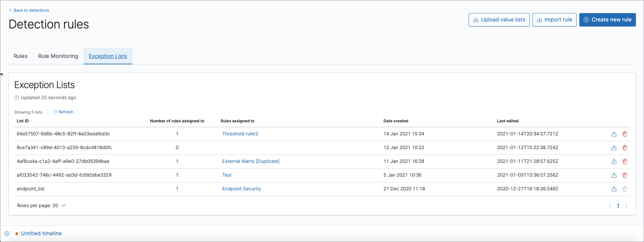Click Date created column header
This screenshot has width=644, height=242.
(396, 121)
